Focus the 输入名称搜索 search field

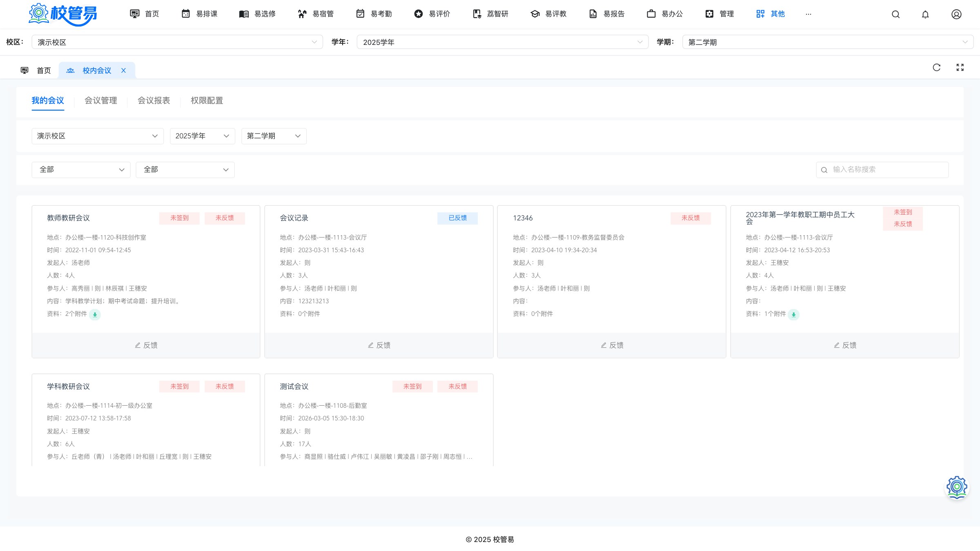882,170
